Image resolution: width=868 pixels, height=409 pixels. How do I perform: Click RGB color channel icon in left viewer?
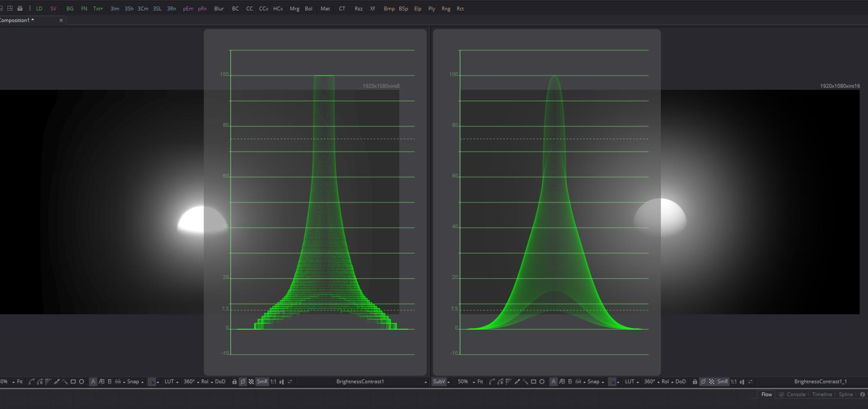point(151,382)
